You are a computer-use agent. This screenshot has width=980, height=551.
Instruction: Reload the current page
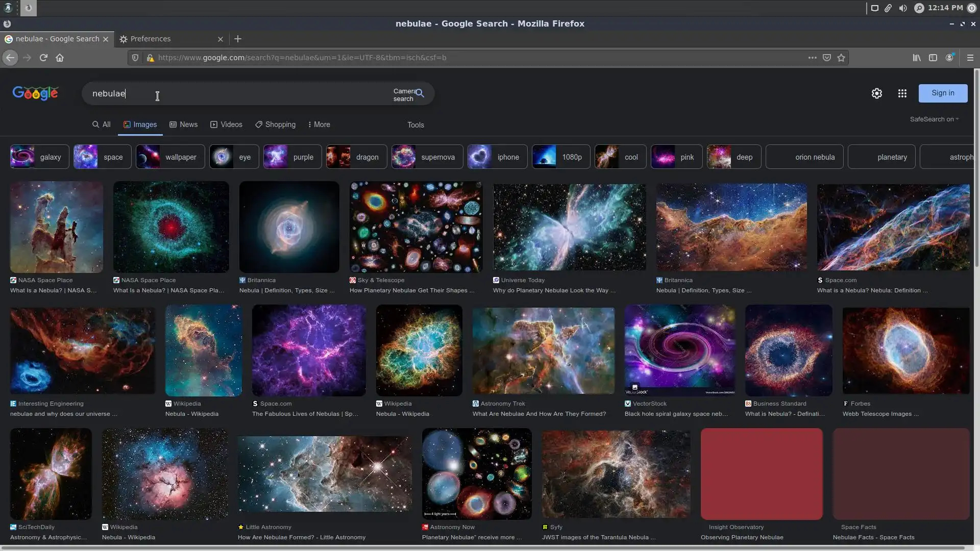(43, 58)
